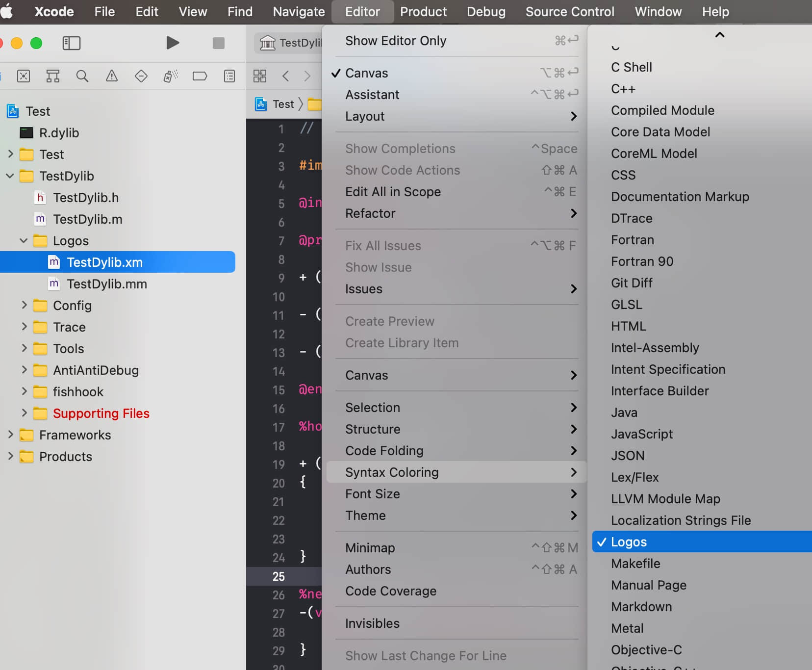Screen dimensions: 812x670
Task: Click the fishhook folder icon
Action: coord(40,392)
